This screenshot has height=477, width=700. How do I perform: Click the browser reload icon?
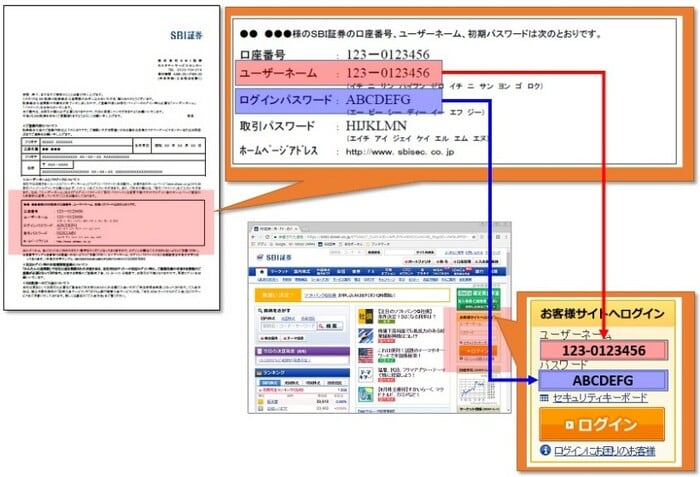pos(267,237)
